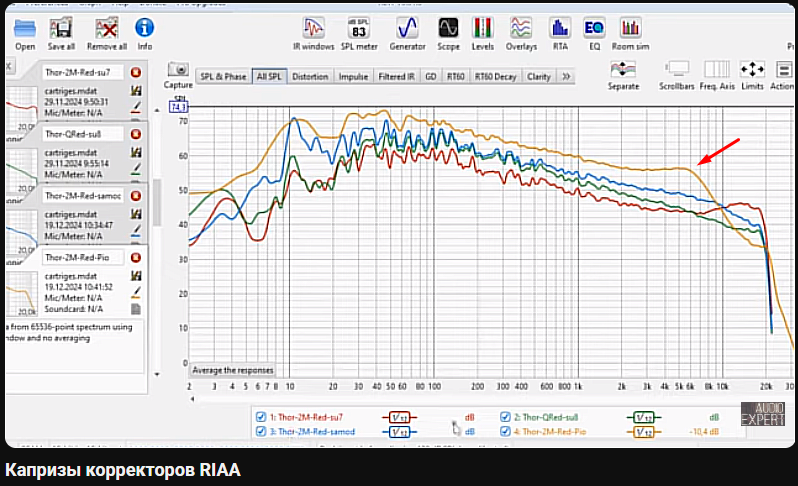Open the signal Generator

tap(407, 28)
